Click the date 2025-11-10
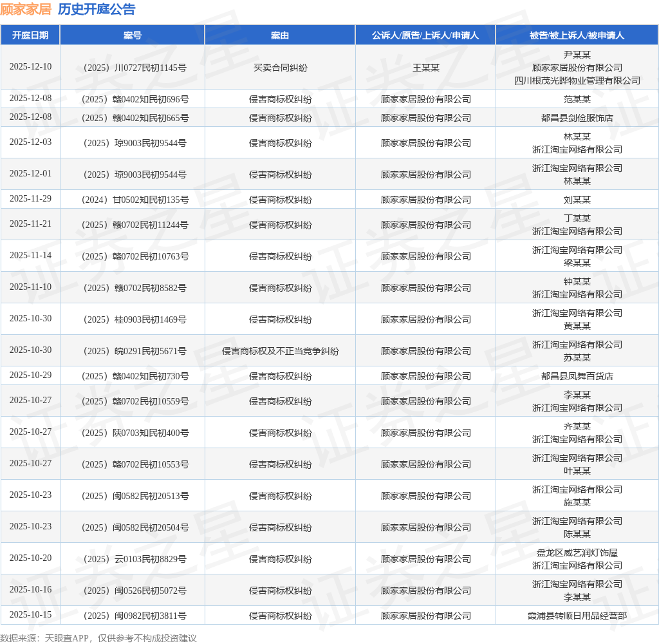The height and width of the screenshot is (644, 659). (30, 287)
